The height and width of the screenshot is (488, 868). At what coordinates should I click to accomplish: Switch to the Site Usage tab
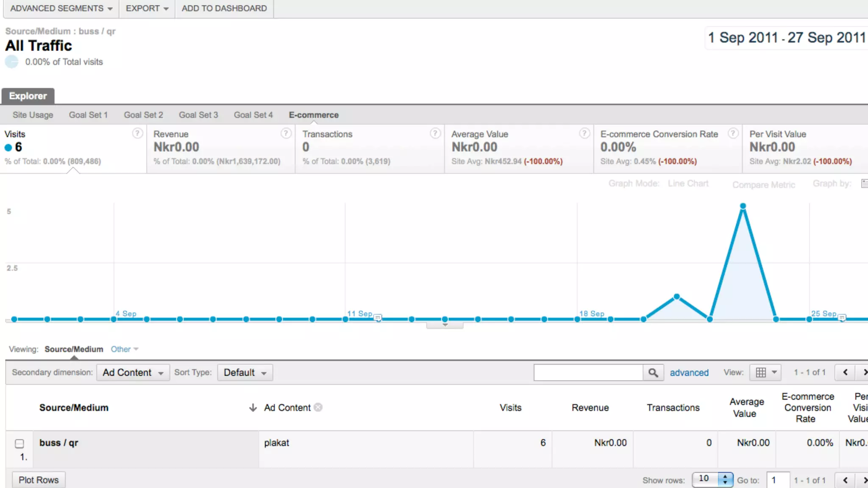click(x=33, y=115)
